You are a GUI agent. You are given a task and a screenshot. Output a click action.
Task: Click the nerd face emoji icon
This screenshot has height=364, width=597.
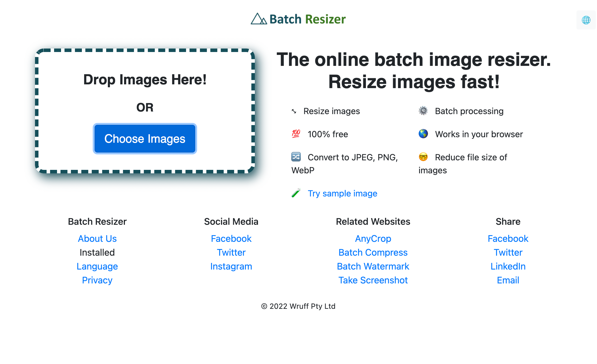pyautogui.click(x=423, y=157)
